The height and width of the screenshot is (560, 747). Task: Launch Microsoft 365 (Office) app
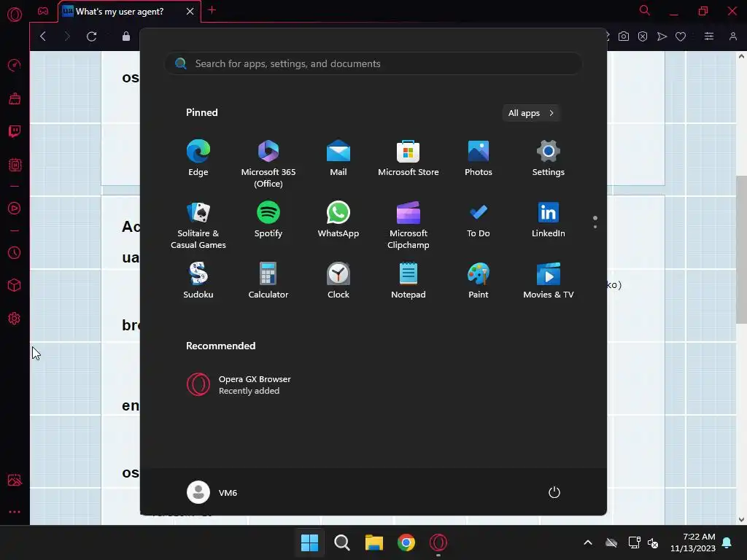[x=268, y=164]
